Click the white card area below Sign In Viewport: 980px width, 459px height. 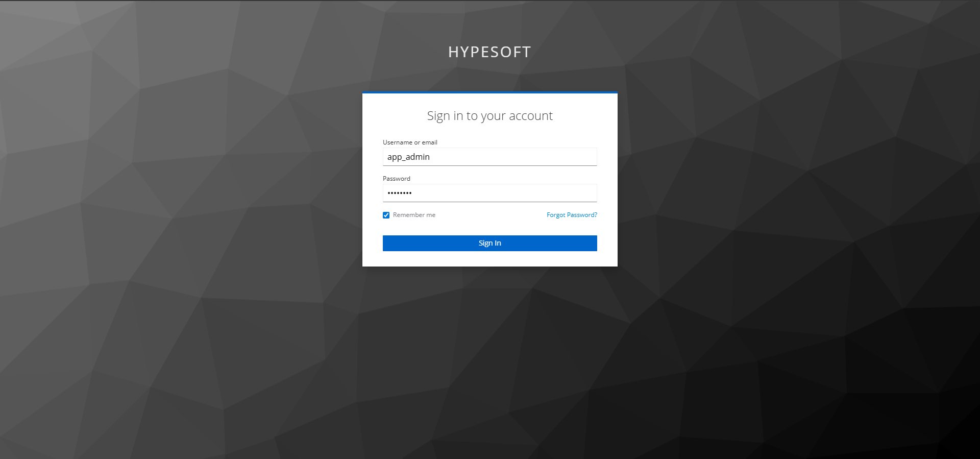click(x=490, y=259)
